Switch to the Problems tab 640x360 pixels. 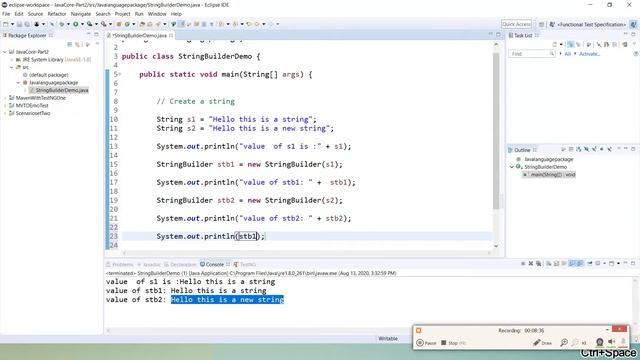tap(120, 264)
